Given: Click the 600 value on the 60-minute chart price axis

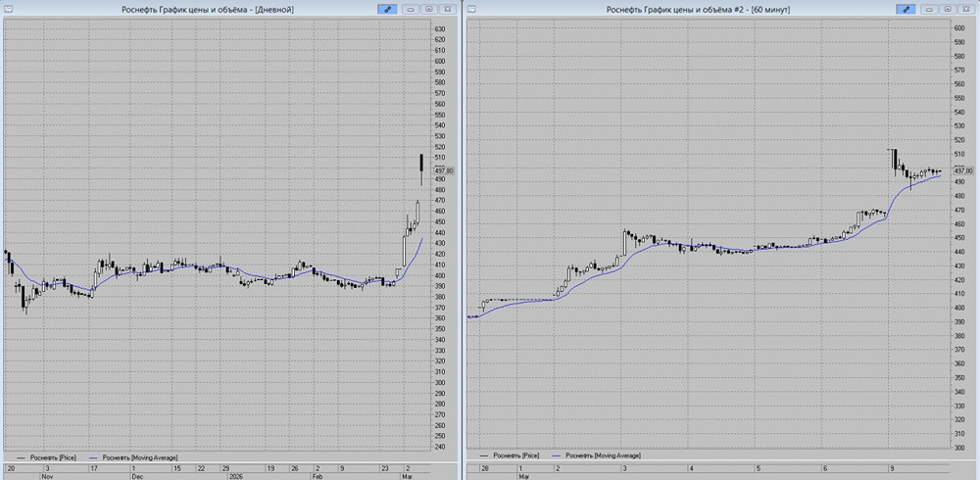Looking at the screenshot, I should (958, 27).
